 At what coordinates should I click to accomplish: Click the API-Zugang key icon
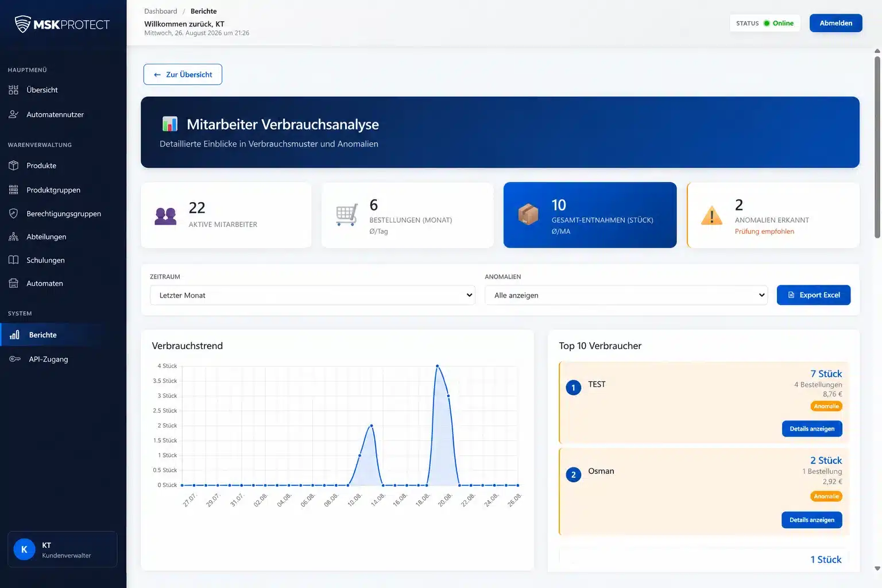(x=15, y=359)
